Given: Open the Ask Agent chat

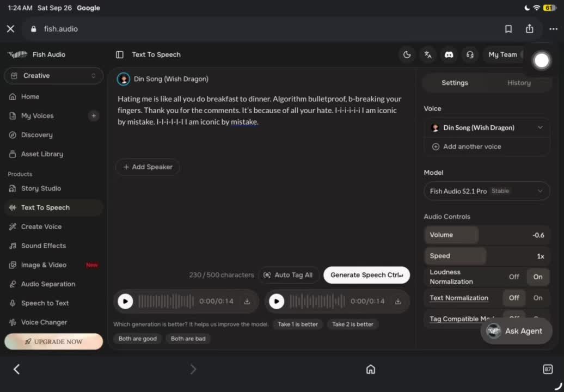Looking at the screenshot, I should click(x=516, y=331).
